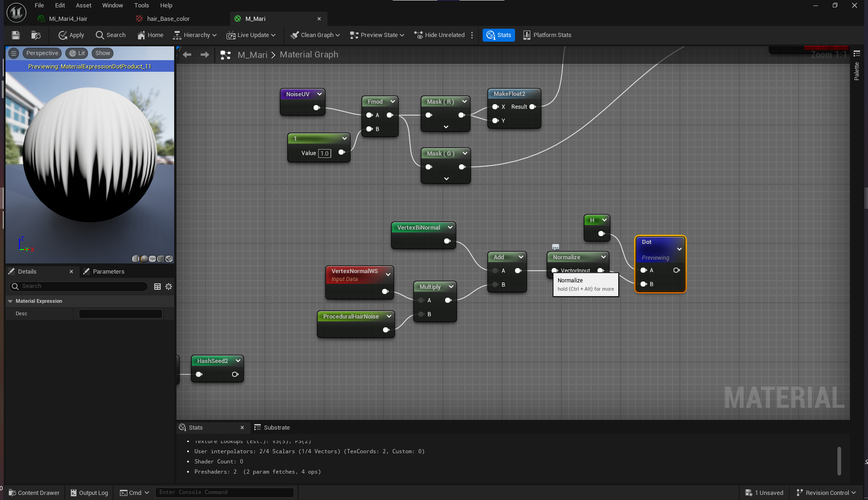Open the Clean Graph dropdown
The width and height of the screenshot is (868, 500).
click(x=315, y=35)
